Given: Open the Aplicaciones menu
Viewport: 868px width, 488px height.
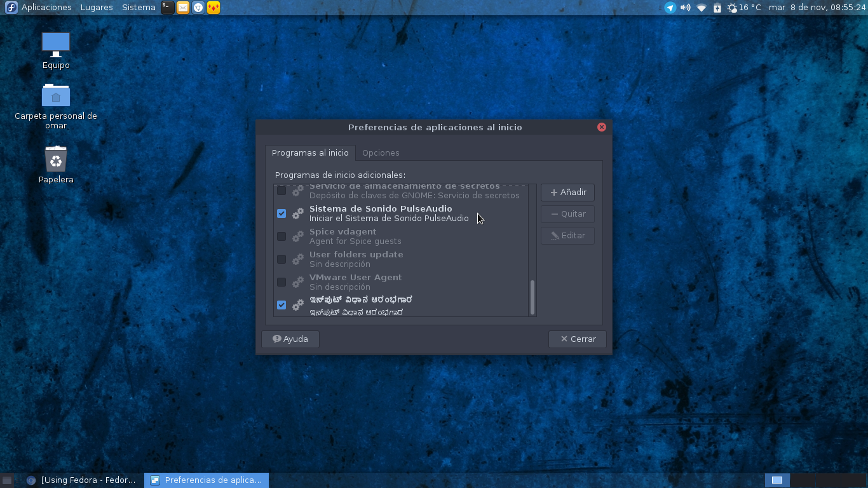Looking at the screenshot, I should click(x=46, y=8).
